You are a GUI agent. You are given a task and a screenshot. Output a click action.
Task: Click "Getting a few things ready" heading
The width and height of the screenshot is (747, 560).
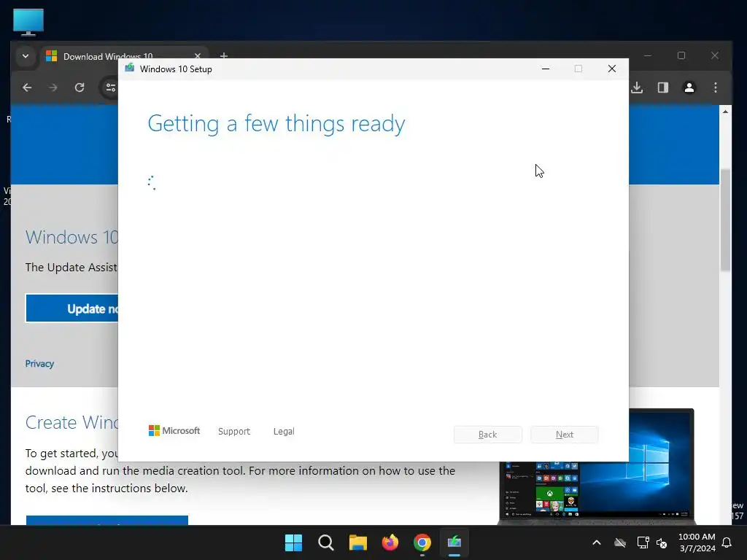[276, 124]
